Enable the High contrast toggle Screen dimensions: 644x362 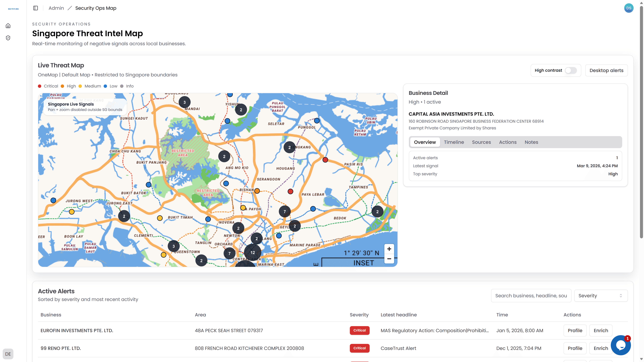pyautogui.click(x=571, y=70)
